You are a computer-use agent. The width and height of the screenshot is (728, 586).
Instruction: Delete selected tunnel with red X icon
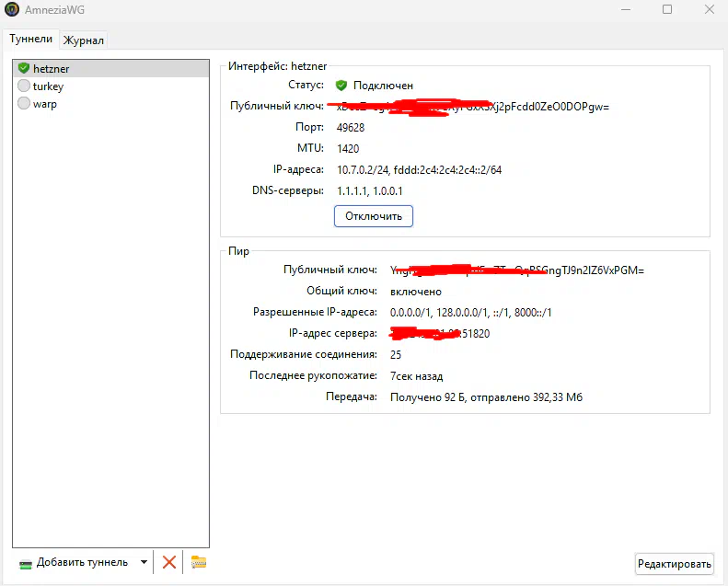(169, 562)
